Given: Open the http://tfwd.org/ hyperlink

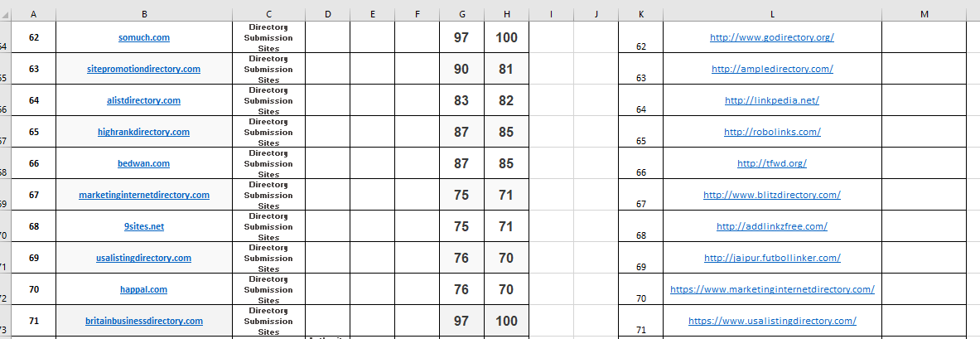Looking at the screenshot, I should pyautogui.click(x=772, y=164).
